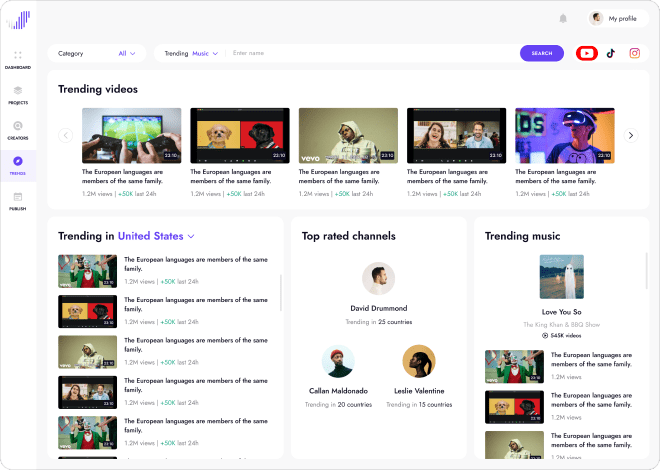This screenshot has height=470, width=660.
Task: Open the Trending Music dropdown
Action: (204, 53)
